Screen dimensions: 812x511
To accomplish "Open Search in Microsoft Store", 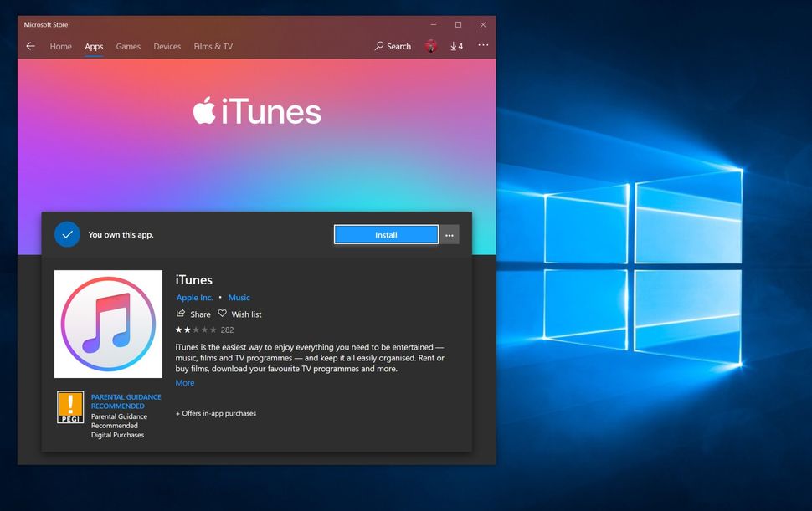I will coord(392,46).
